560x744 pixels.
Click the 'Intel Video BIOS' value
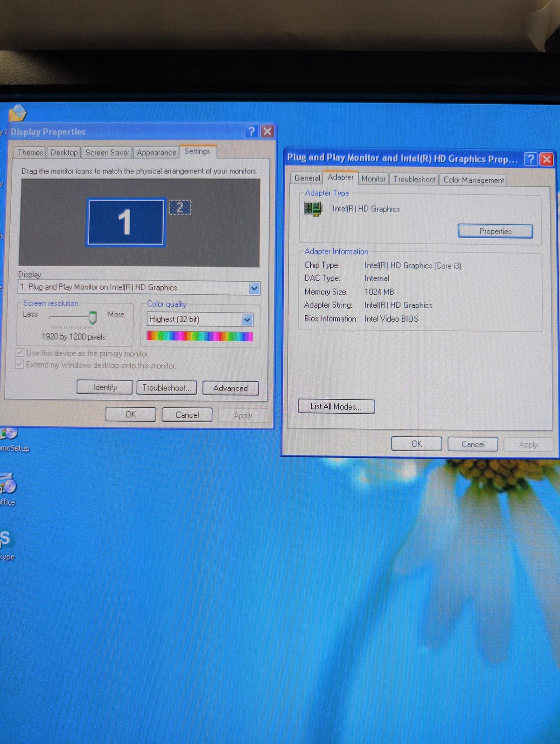coord(391,319)
